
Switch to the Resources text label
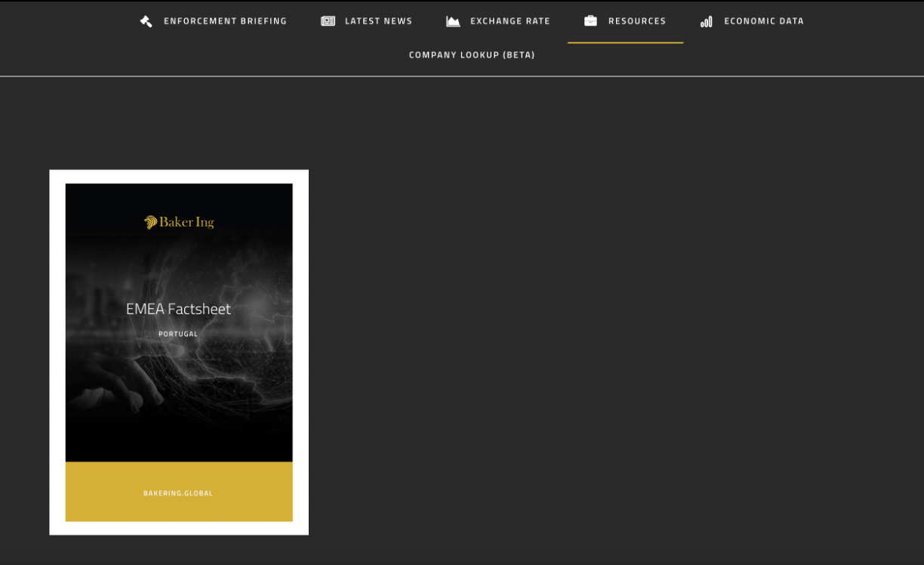click(x=637, y=21)
